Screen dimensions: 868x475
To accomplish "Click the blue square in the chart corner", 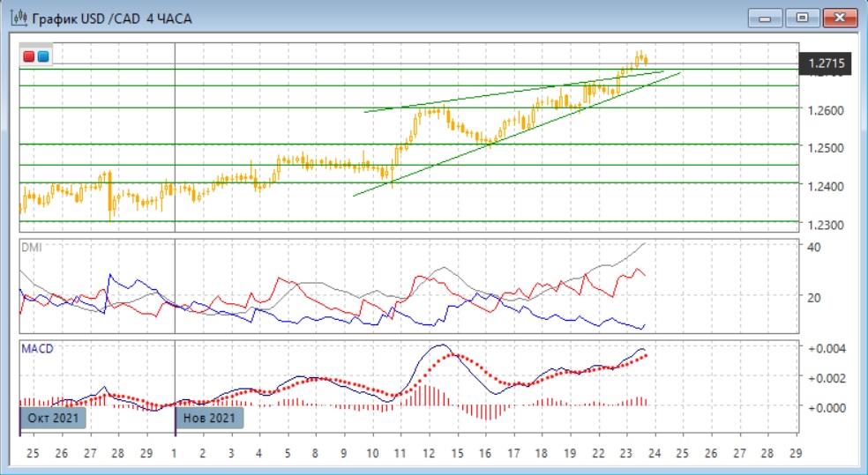I will point(42,56).
